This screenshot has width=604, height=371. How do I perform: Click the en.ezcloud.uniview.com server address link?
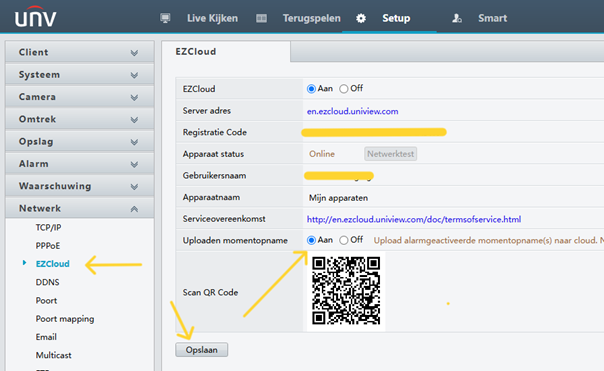point(352,111)
